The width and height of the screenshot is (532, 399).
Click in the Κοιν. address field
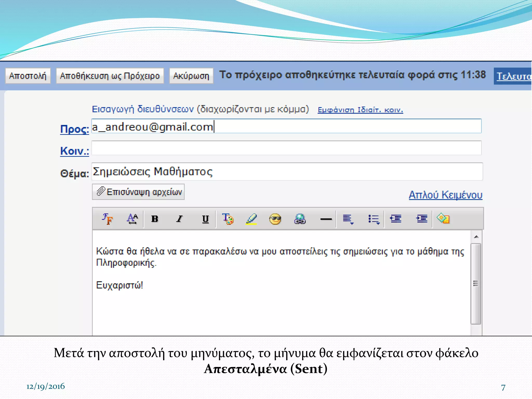286,148
